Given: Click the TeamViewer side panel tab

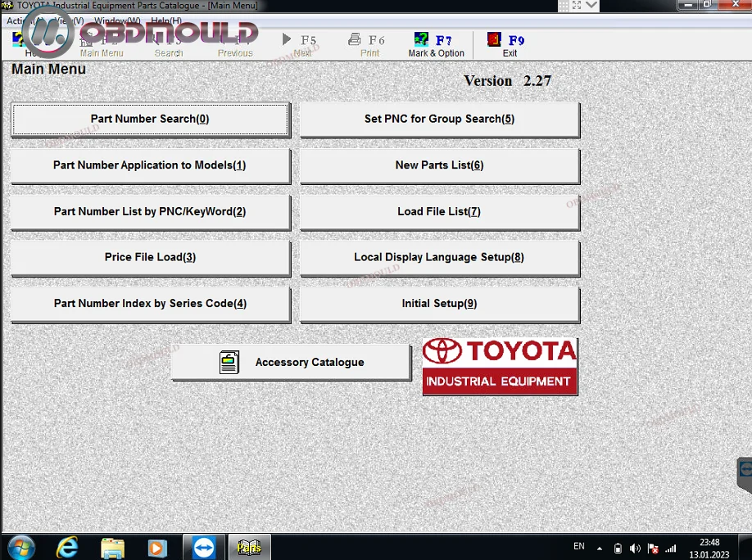Looking at the screenshot, I should click(745, 475).
